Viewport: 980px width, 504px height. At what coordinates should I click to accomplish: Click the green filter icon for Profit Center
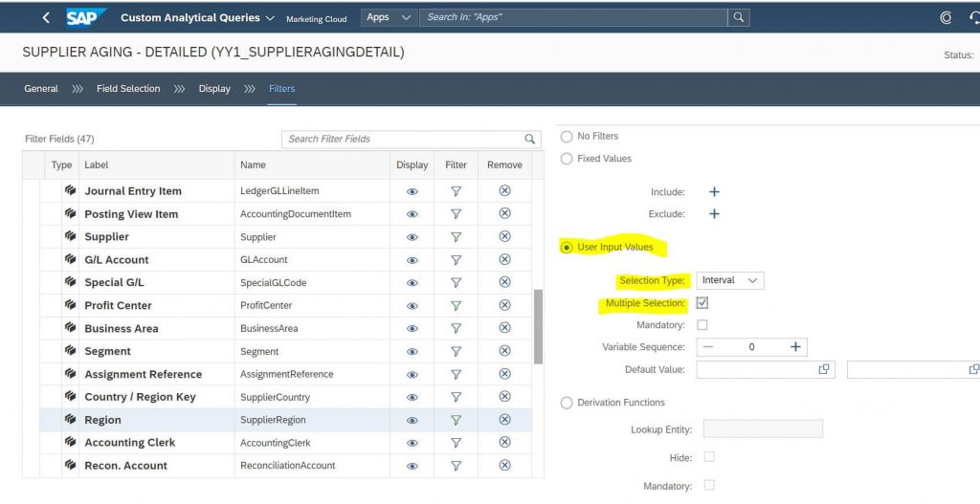tap(457, 305)
